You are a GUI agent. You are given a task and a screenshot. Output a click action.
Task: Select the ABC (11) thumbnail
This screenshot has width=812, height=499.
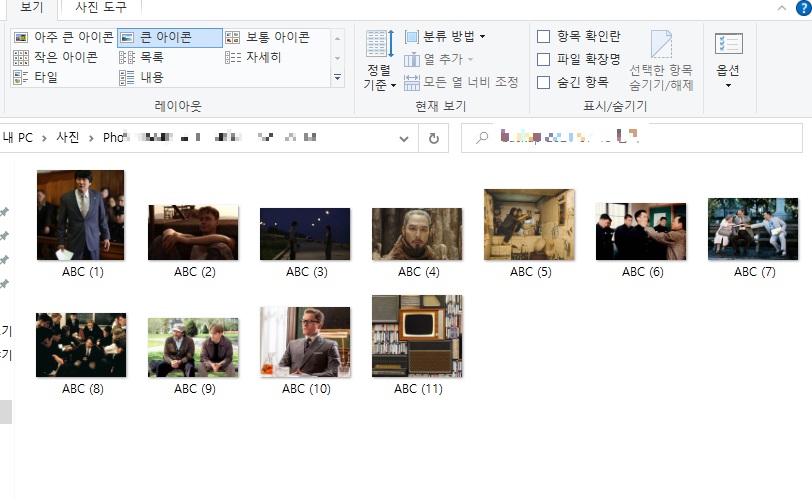417,336
